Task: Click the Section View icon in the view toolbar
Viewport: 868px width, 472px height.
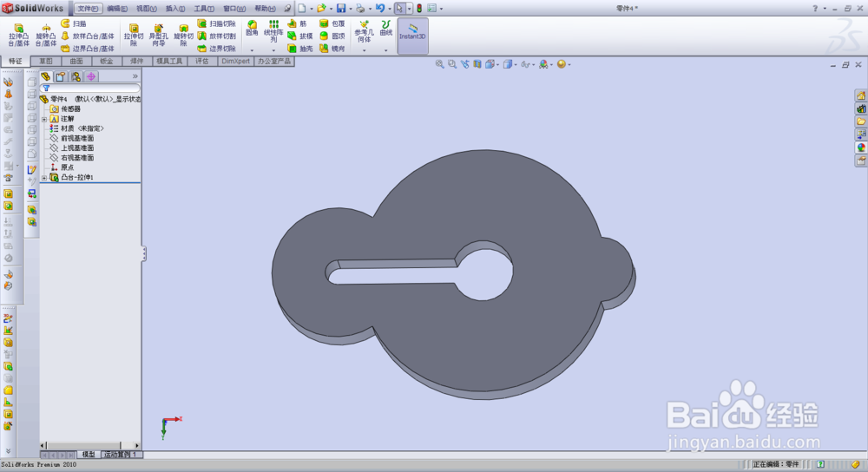Action: [477, 64]
